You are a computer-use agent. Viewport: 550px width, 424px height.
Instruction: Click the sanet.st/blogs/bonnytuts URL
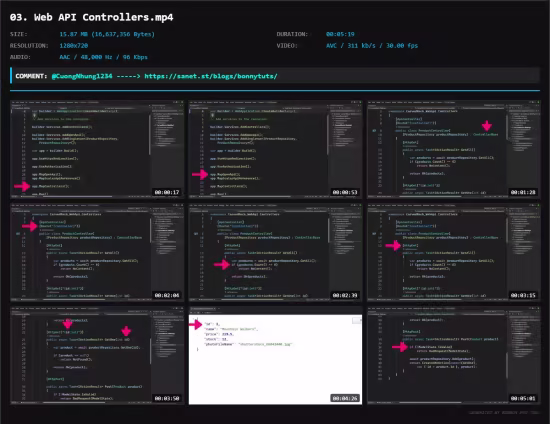coord(211,76)
